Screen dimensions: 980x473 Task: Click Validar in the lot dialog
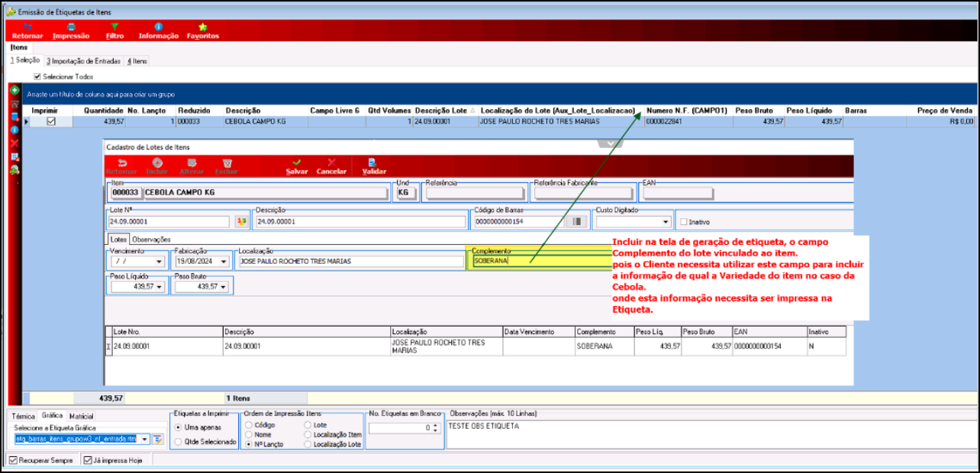pos(374,166)
